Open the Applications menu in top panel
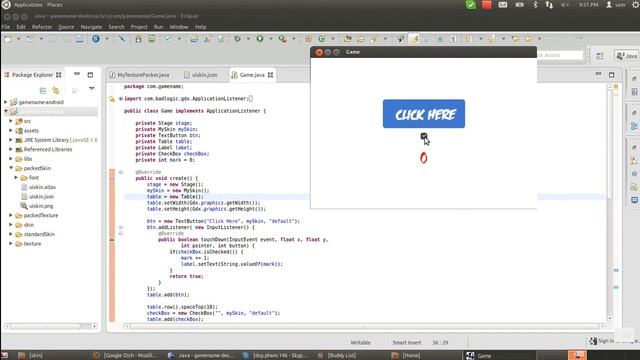This screenshot has width=640, height=360. 28,5
